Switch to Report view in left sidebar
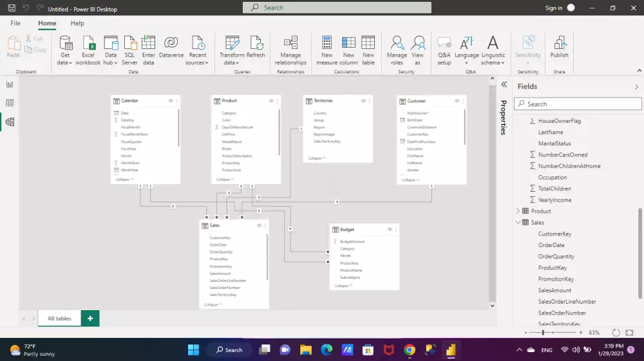Screen dimensions: 644x361 click(x=10, y=84)
